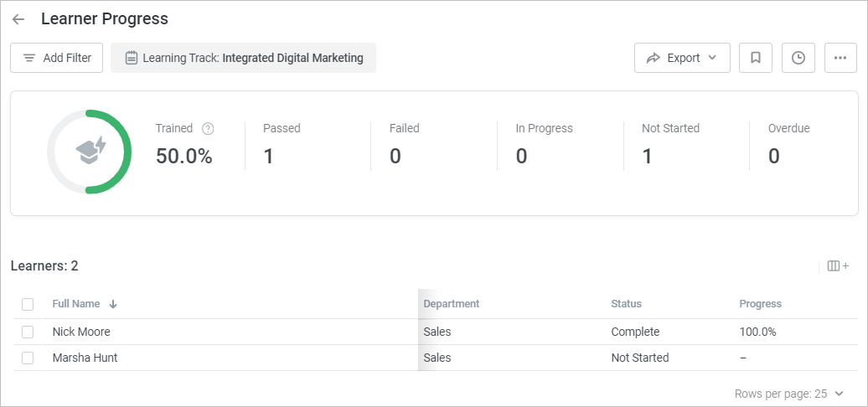This screenshot has height=407, width=868.
Task: Click the Full Name sort arrow
Action: pyautogui.click(x=113, y=304)
